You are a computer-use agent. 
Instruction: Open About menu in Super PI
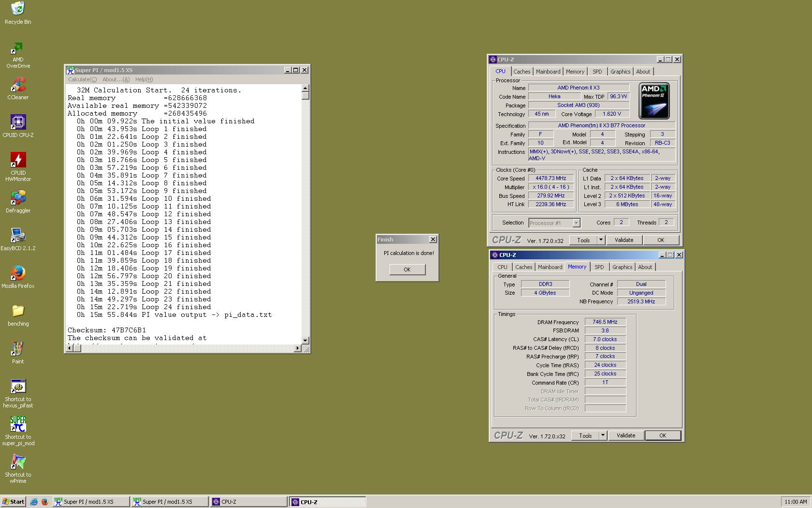point(116,79)
